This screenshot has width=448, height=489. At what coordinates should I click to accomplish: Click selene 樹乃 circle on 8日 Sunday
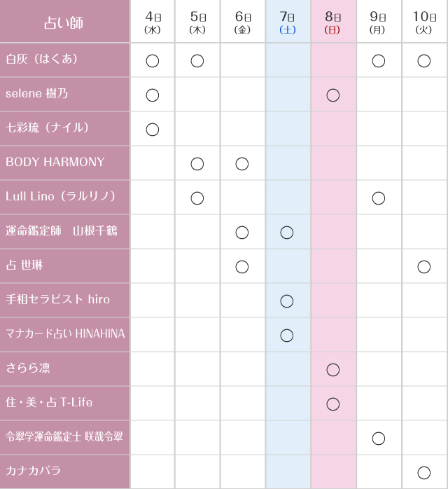point(333,95)
